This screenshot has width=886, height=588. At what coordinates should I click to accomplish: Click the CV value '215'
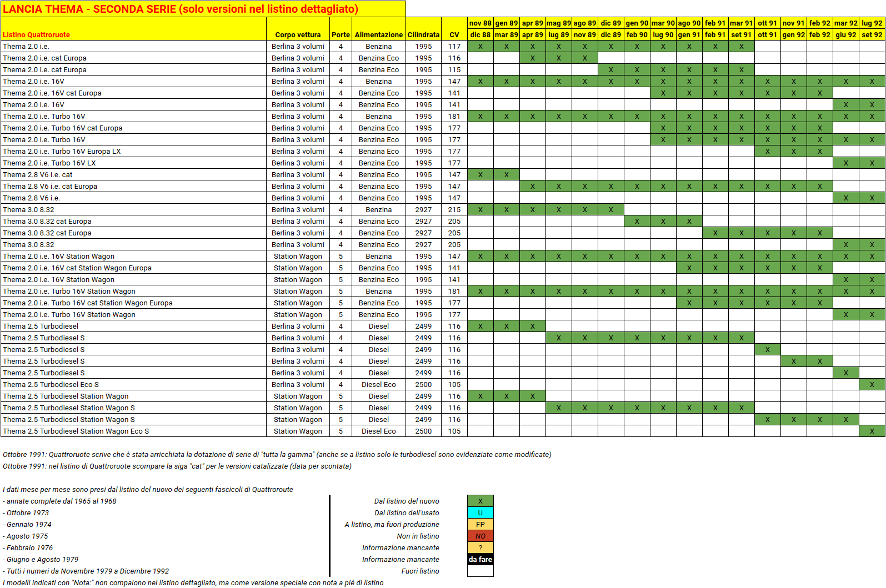(454, 209)
